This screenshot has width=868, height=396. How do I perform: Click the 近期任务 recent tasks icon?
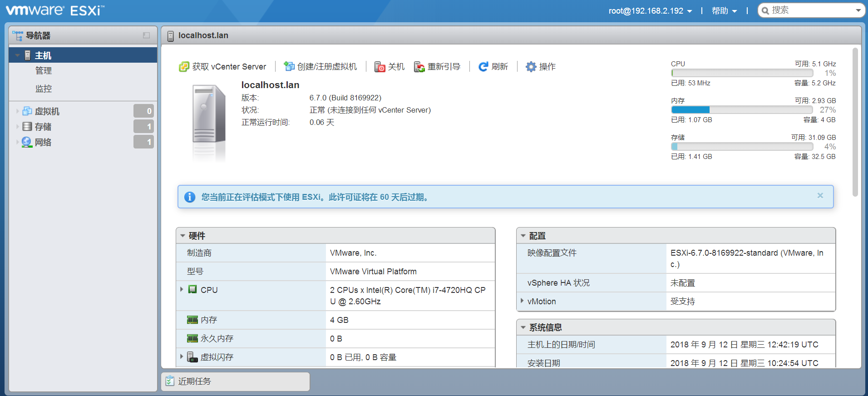[170, 381]
